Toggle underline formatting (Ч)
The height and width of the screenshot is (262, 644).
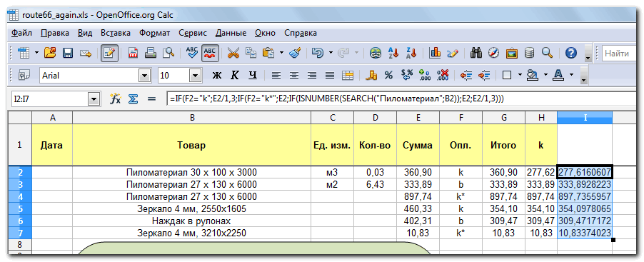(x=253, y=75)
